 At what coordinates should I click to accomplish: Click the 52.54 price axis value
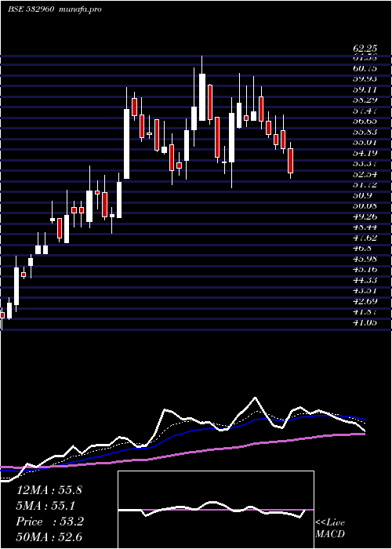[x=365, y=174]
